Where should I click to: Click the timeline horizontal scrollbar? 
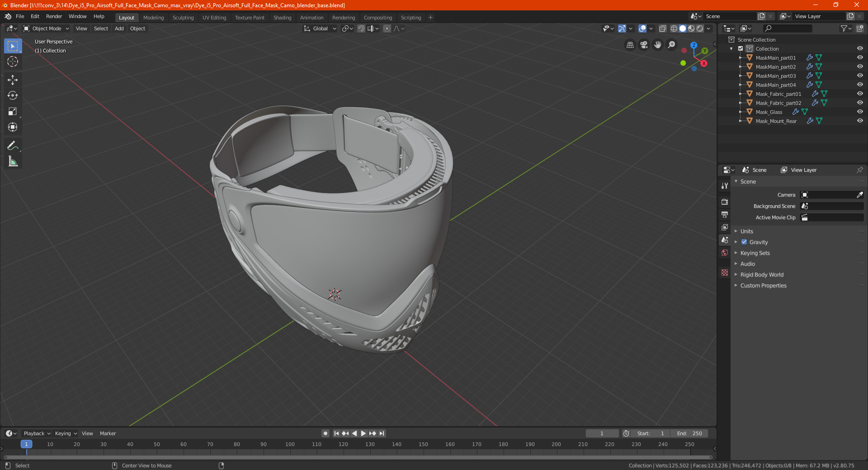pyautogui.click(x=358, y=457)
